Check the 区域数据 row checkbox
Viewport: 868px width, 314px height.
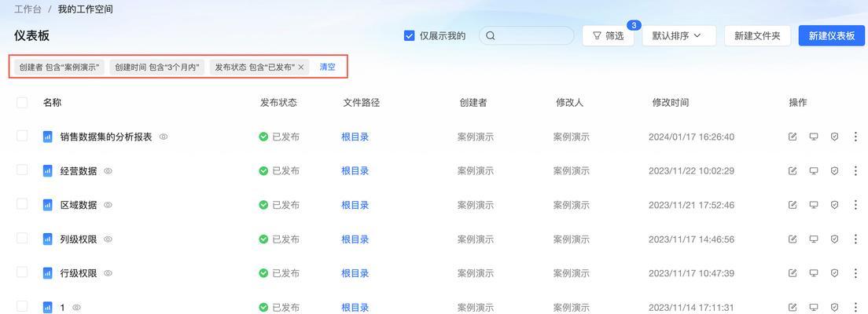[x=22, y=205]
